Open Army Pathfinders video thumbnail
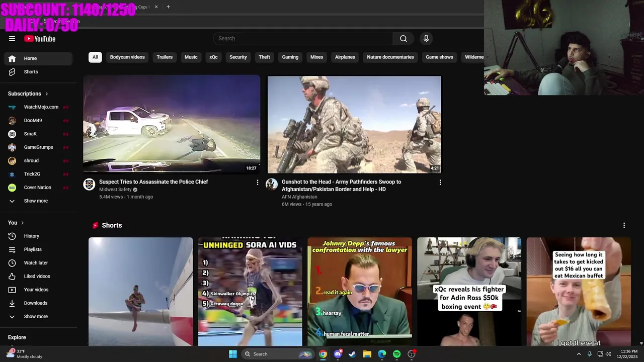644x362 pixels. coord(354,125)
